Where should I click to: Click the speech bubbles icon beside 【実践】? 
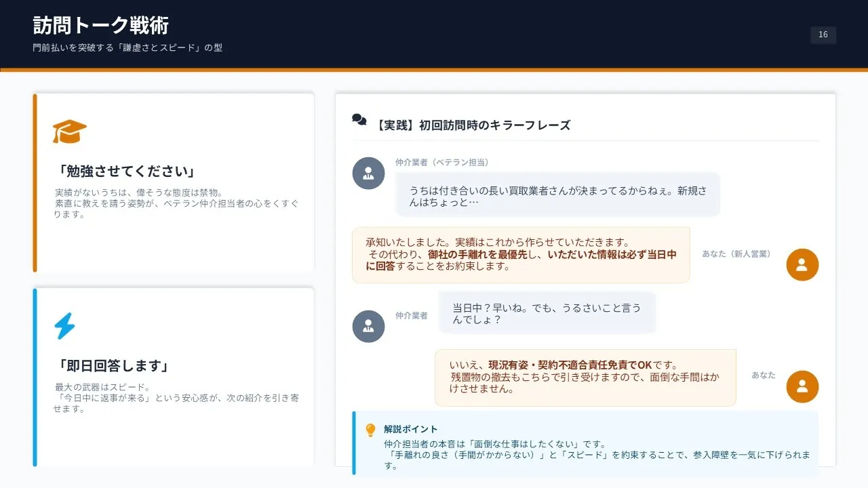click(x=359, y=120)
